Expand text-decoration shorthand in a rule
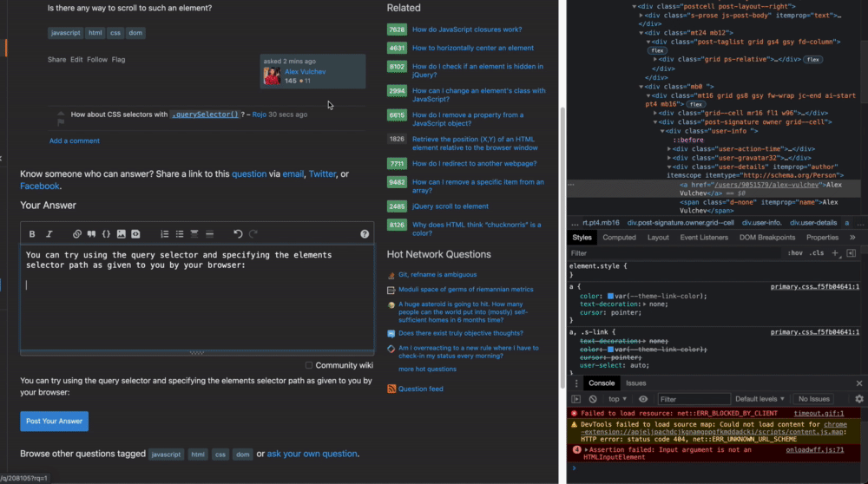Image resolution: width=868 pixels, height=484 pixels. (x=644, y=304)
